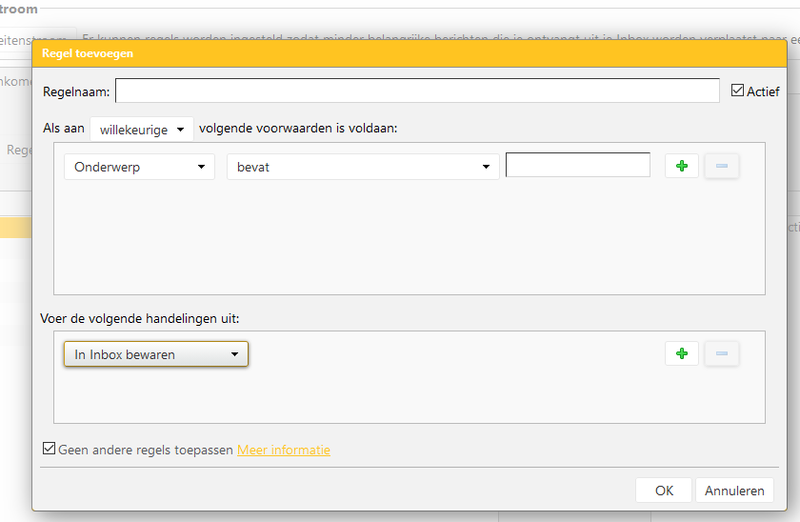Screen dimensions: 800x522
Task: Focus the Regelnaam text field
Action: coord(417,91)
